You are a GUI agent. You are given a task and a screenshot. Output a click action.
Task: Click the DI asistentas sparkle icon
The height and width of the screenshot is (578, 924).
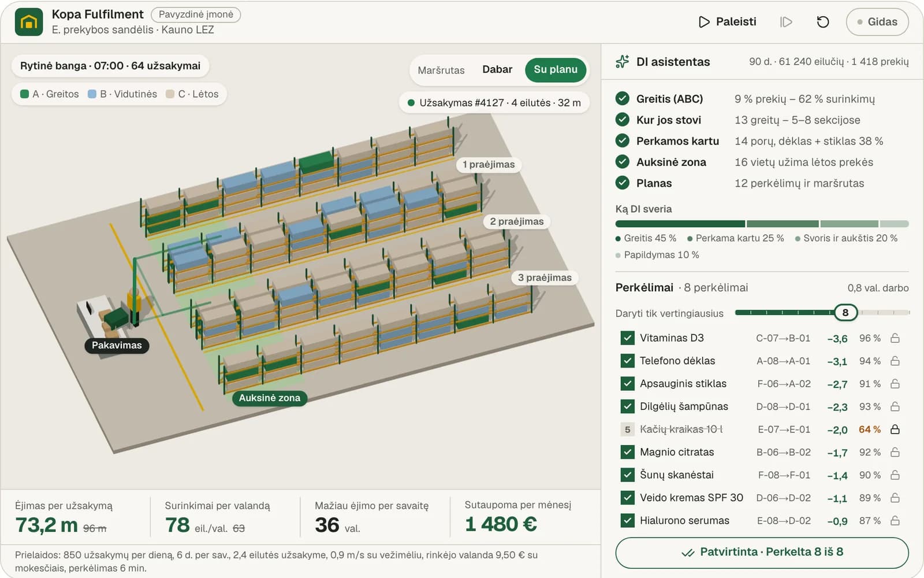[x=622, y=61]
